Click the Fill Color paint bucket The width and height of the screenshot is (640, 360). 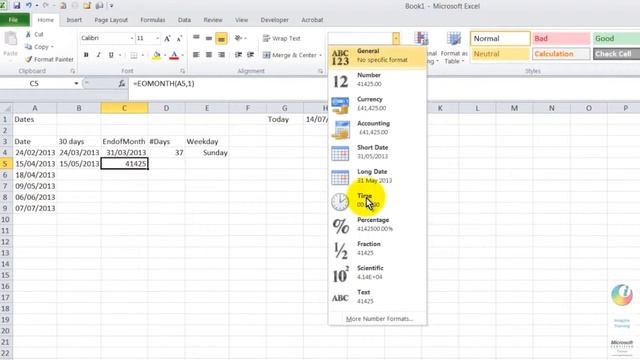(x=156, y=55)
